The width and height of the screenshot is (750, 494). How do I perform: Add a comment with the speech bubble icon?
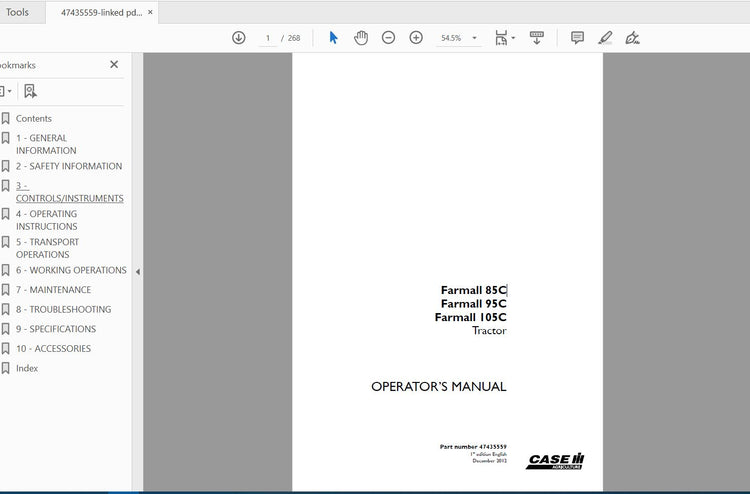577,38
